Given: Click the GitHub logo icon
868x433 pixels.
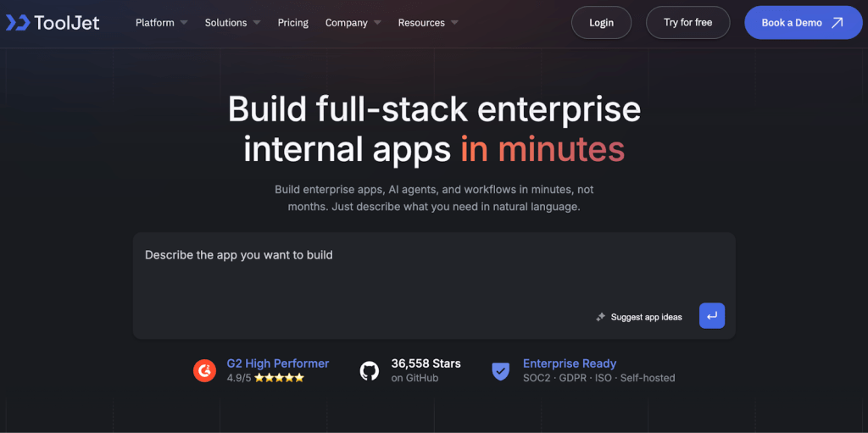Looking at the screenshot, I should coord(370,370).
